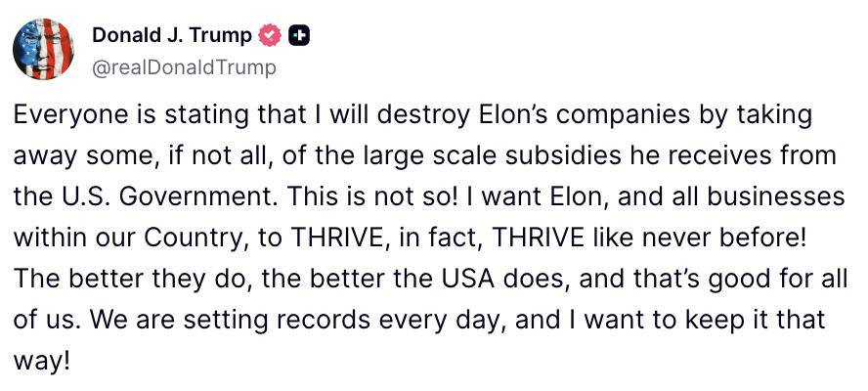This screenshot has height=391, width=868.
Task: Open the Donald J. Trump display name
Action: tap(172, 36)
